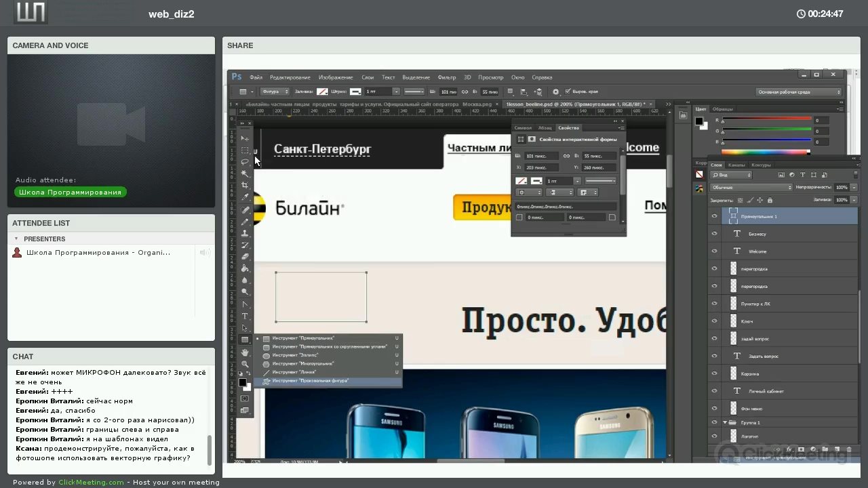Screen dimensions: 868x488
Task: Select the Eyedropper tool
Action: point(245,197)
